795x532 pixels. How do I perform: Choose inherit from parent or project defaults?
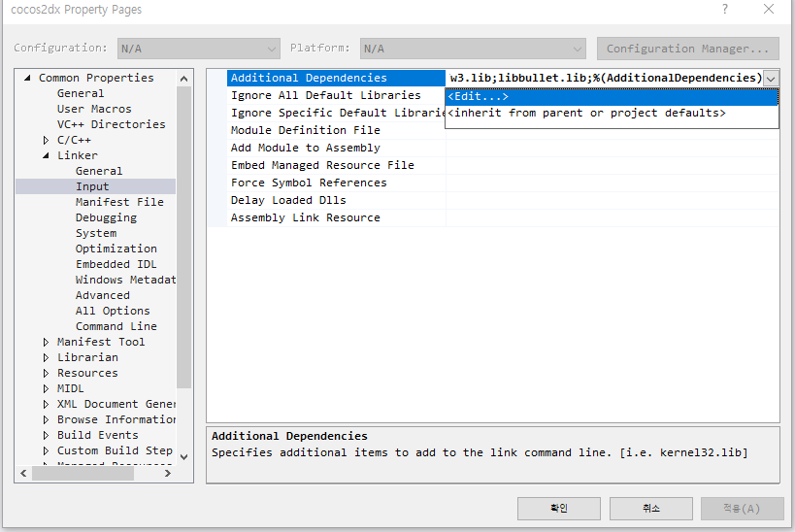click(x=612, y=113)
